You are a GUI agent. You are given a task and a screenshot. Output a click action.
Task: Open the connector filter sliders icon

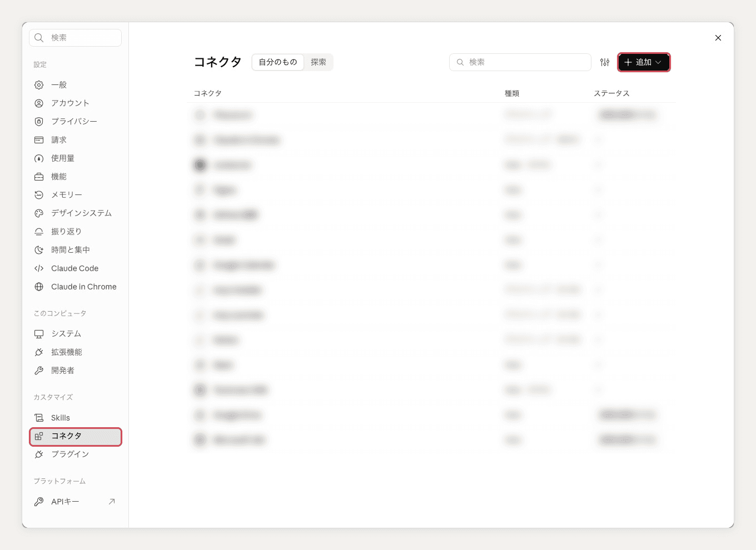tap(605, 62)
